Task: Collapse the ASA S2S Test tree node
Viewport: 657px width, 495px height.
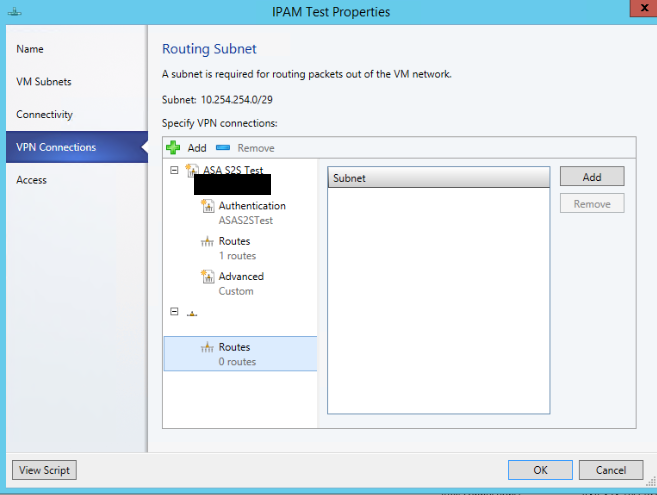Action: tap(175, 171)
